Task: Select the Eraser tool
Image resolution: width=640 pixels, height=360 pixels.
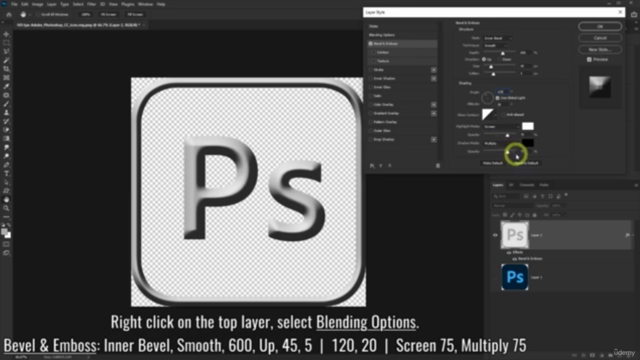Action: pos(6,130)
